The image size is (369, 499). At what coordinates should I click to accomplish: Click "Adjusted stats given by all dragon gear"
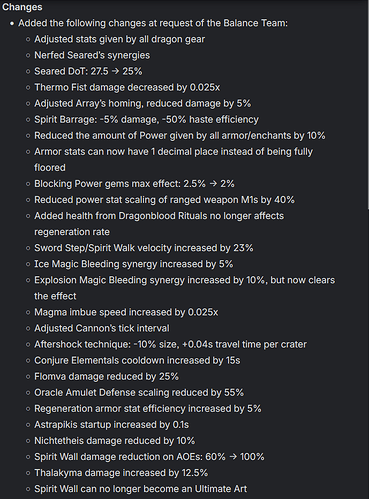coord(119,39)
